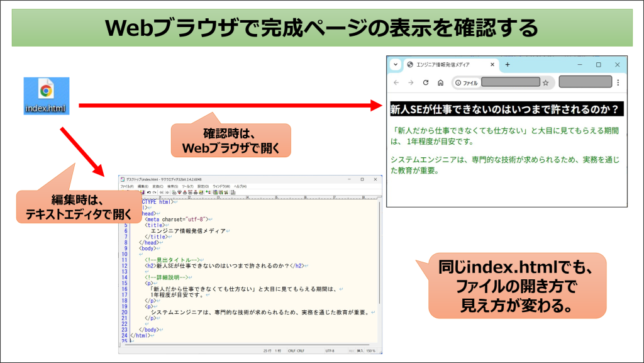Click the browser forward arrow
644x363 pixels.
pos(411,82)
